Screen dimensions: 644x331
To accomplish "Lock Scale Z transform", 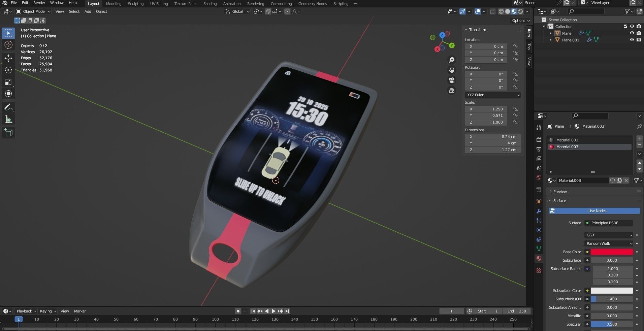I will click(x=515, y=122).
